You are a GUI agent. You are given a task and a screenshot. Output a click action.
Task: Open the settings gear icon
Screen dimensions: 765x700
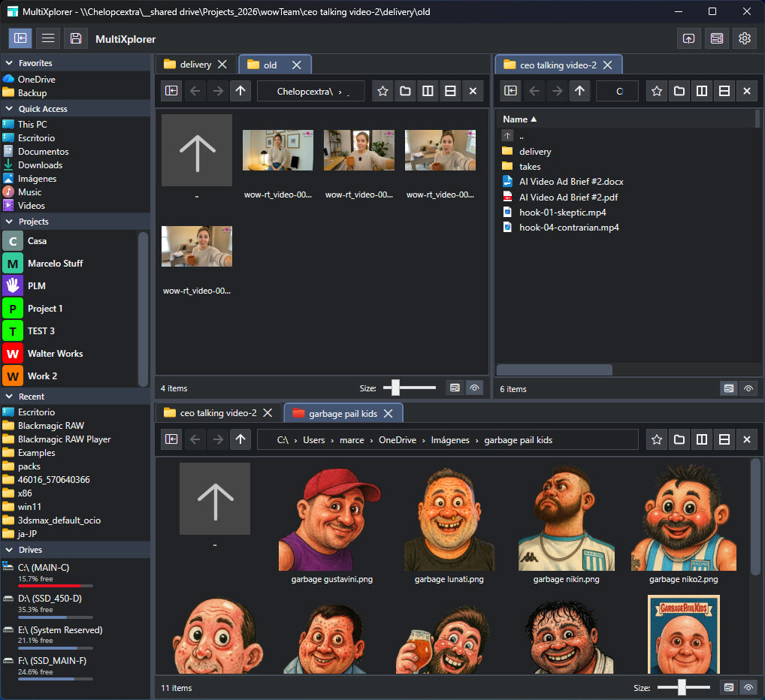(744, 38)
